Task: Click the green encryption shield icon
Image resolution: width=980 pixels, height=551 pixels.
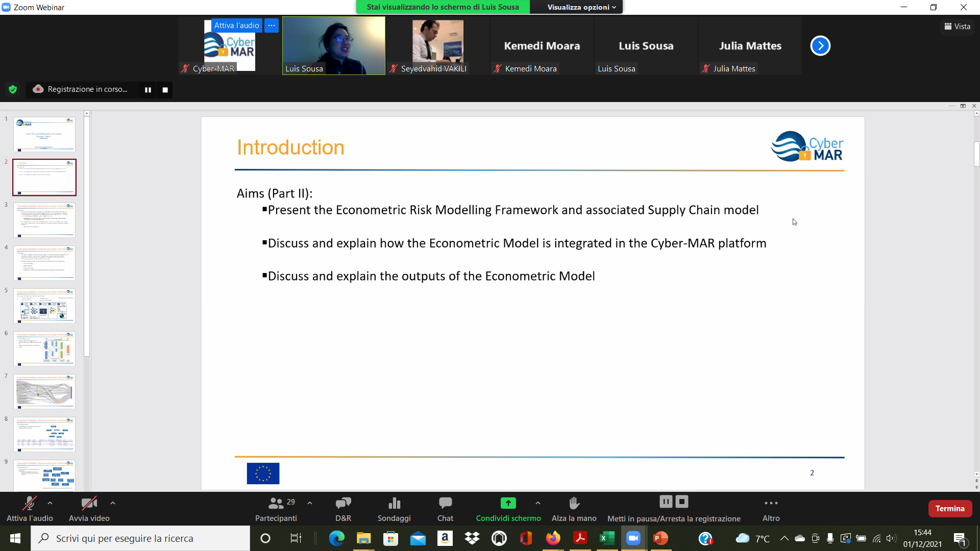Action: pos(13,89)
